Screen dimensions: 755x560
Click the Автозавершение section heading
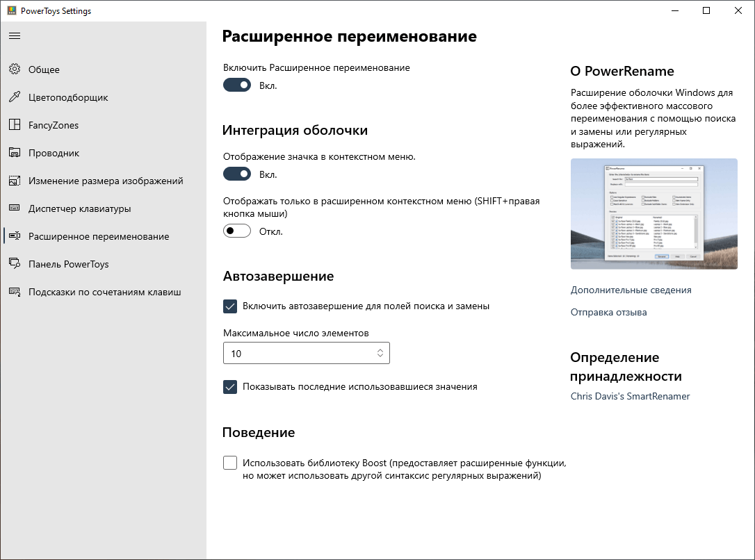(x=278, y=276)
